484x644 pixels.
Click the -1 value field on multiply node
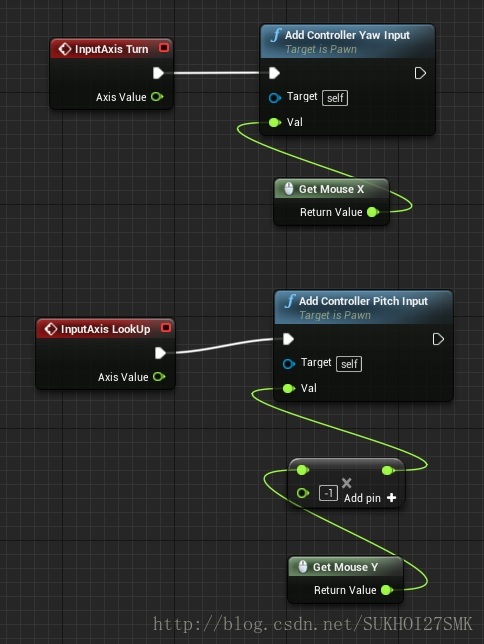[328, 493]
